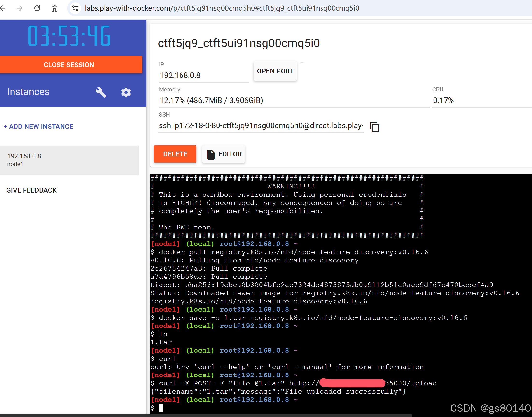
Task: Click the EDITOR document icon
Action: click(210, 154)
